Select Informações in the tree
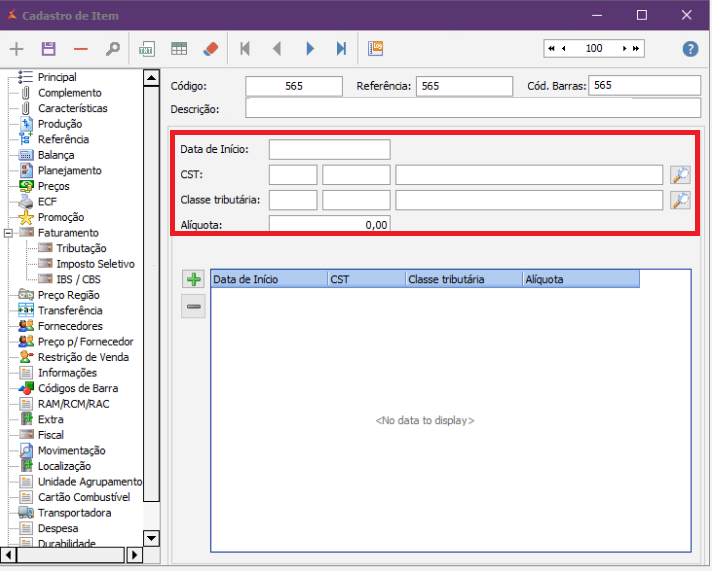 (67, 373)
